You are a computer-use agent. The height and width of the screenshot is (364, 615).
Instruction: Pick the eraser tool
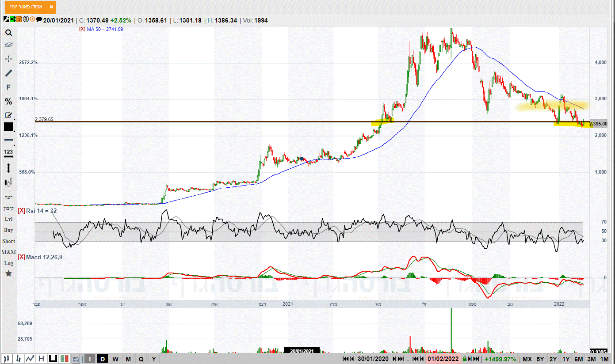point(8,45)
